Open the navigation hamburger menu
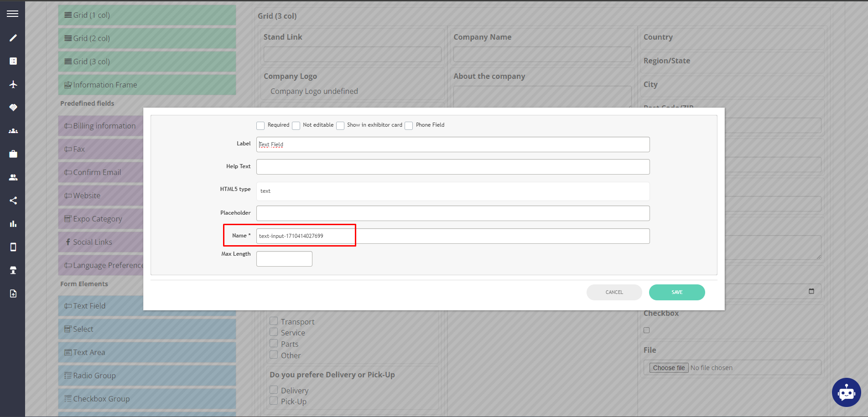Viewport: 868px width, 417px height. pos(13,14)
